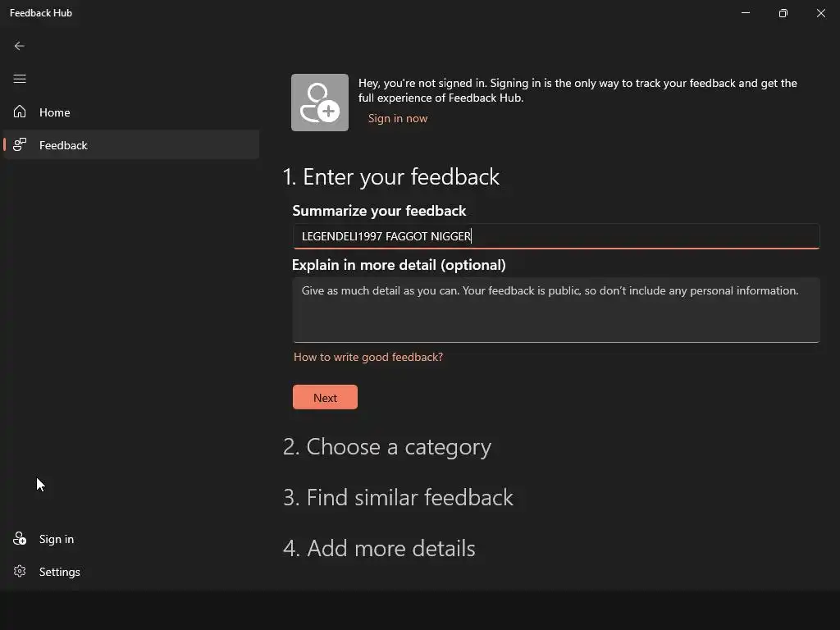Select the '4. Add more details' heading

[x=379, y=548]
